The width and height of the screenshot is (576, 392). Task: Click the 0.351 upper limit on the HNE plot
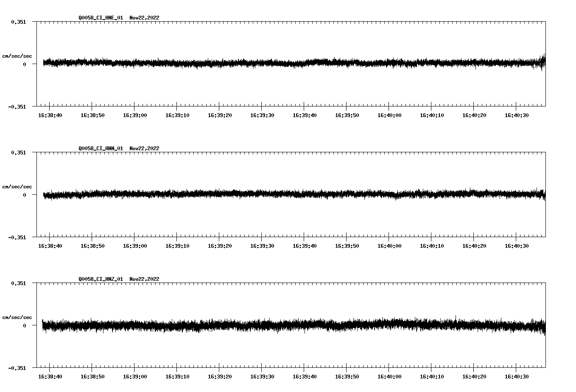18,22
